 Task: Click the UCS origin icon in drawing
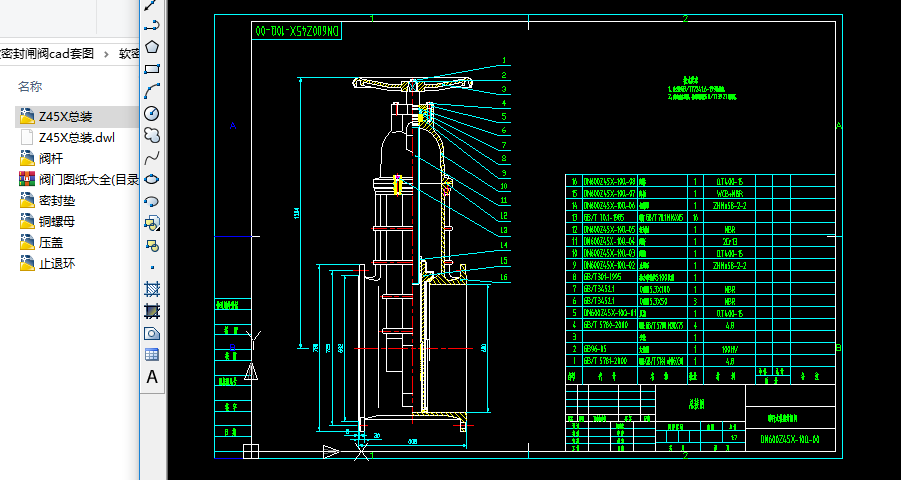coord(251,451)
